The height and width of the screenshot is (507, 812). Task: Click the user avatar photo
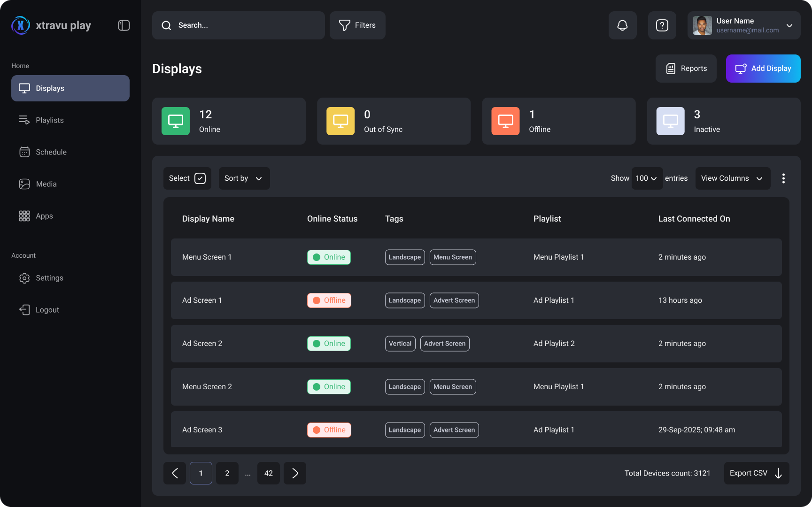[x=703, y=25]
